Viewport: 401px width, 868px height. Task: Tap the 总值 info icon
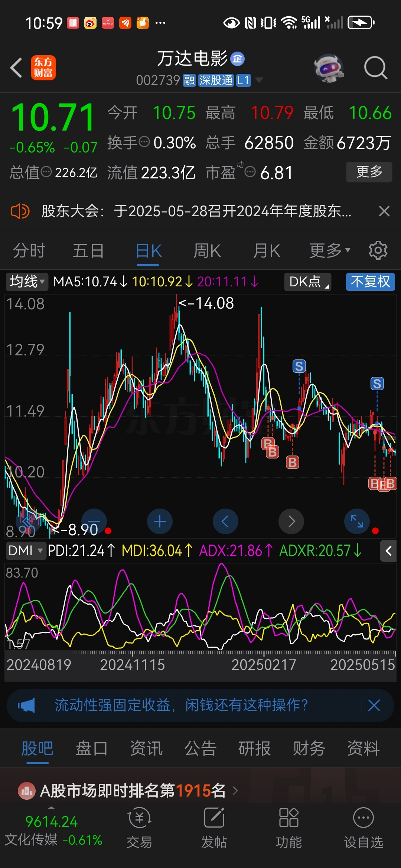pos(46,172)
